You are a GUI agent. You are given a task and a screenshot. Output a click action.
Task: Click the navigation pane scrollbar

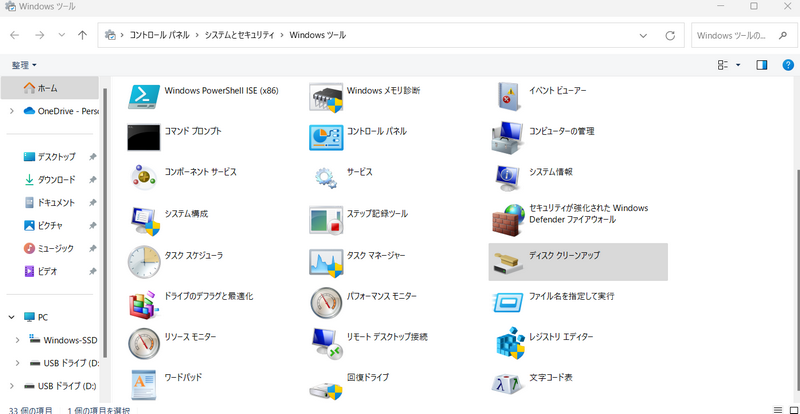(105, 222)
